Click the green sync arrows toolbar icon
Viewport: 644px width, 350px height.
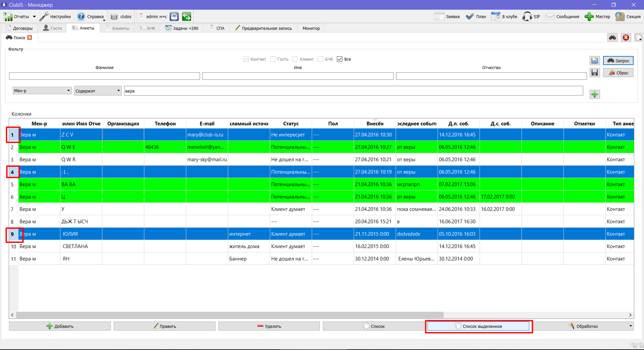[x=187, y=16]
